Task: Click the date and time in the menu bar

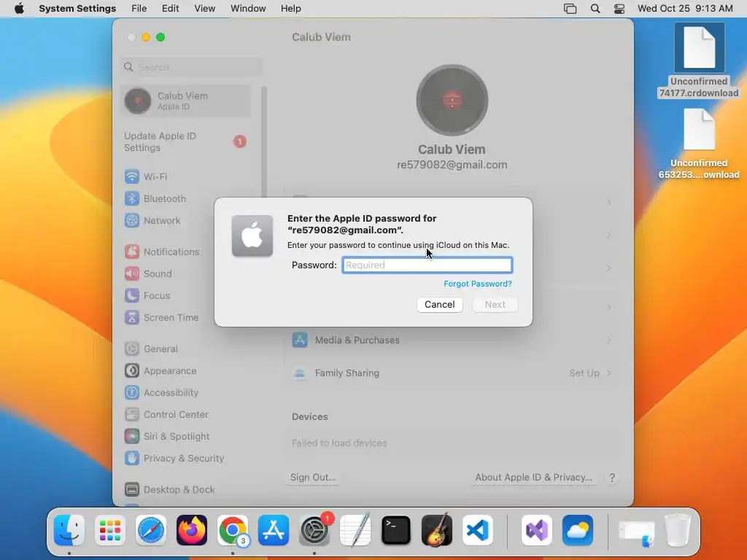Action: [x=685, y=9]
